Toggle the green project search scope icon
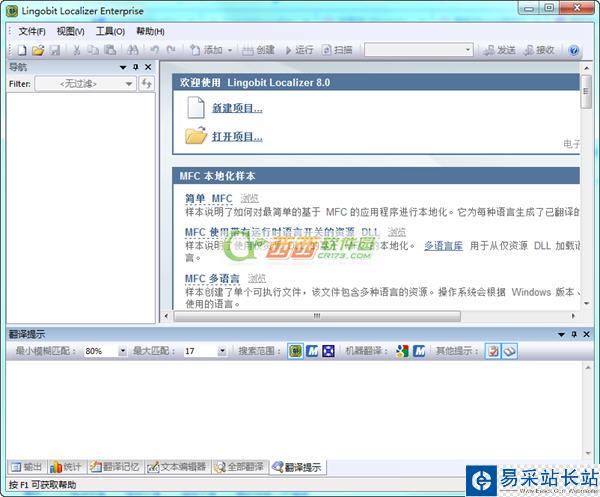The height and width of the screenshot is (497, 600). click(295, 351)
